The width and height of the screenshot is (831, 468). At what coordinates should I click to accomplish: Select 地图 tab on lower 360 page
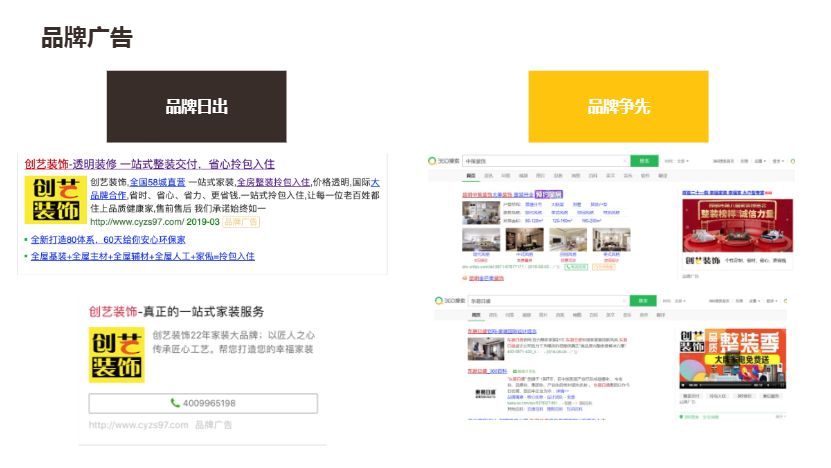click(x=577, y=315)
